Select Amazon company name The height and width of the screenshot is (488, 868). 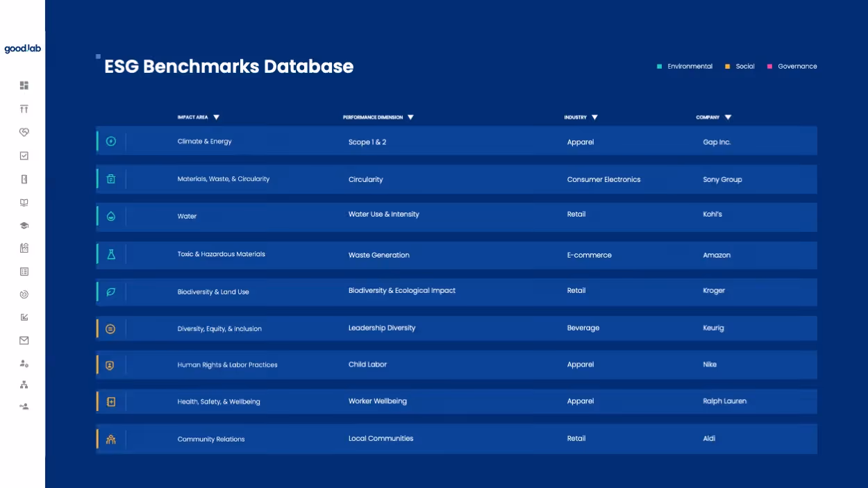click(x=717, y=255)
